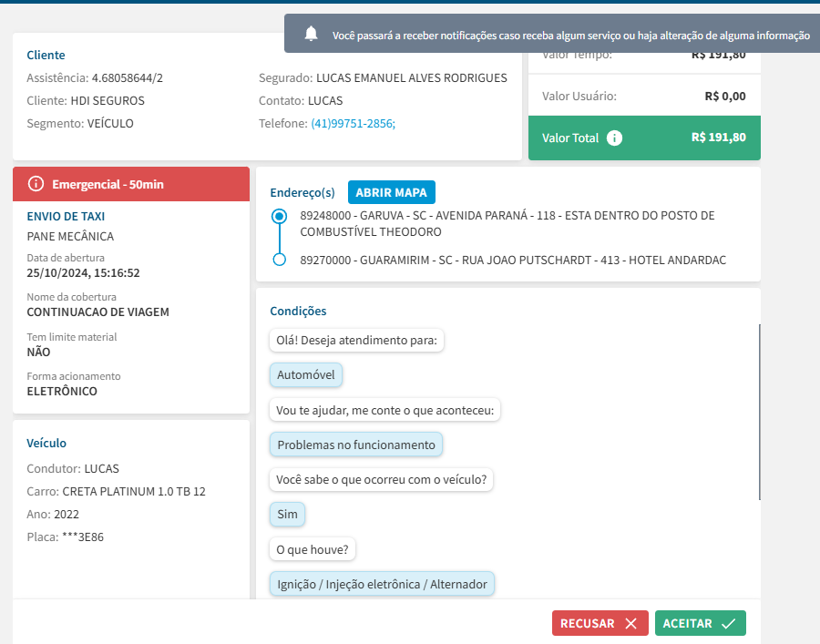Viewport: 820px width, 644px height.
Task: Click the Avenida Paraná 118 origin address
Action: [x=507, y=224]
